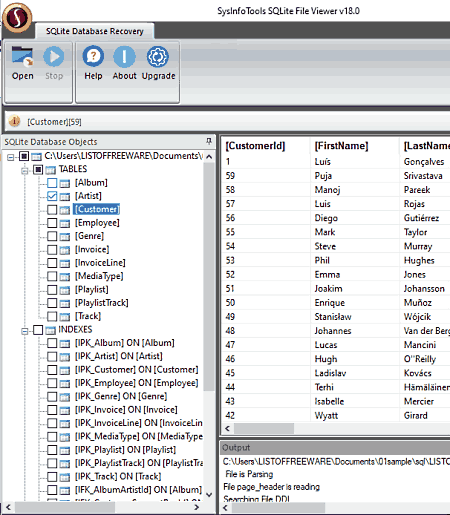This screenshot has height=515, width=450.
Task: Click index icon for [IPK_Album] ON [Album]
Action: [65, 343]
